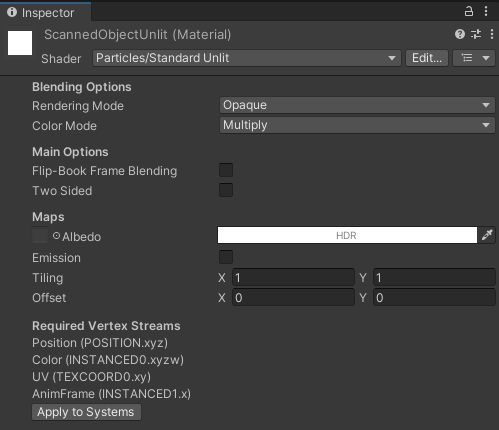Switch to the Inspector tab
This screenshot has width=499, height=430.
[x=45, y=12]
